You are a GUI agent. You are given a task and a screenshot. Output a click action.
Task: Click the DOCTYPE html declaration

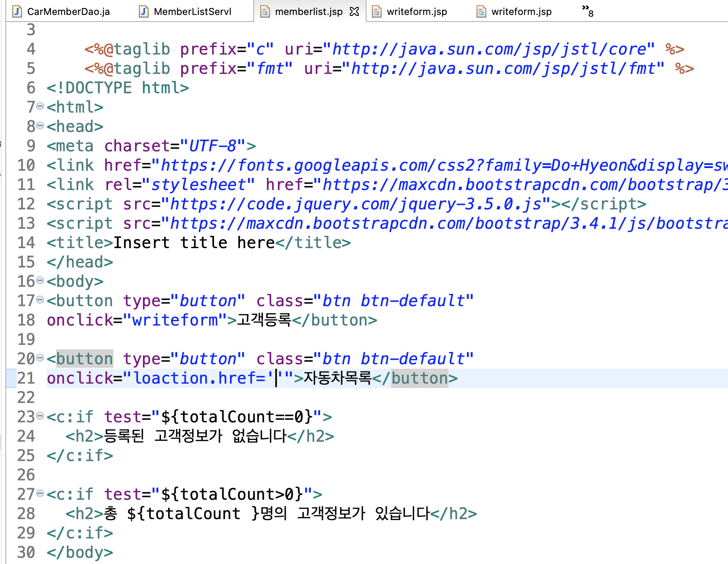[118, 88]
